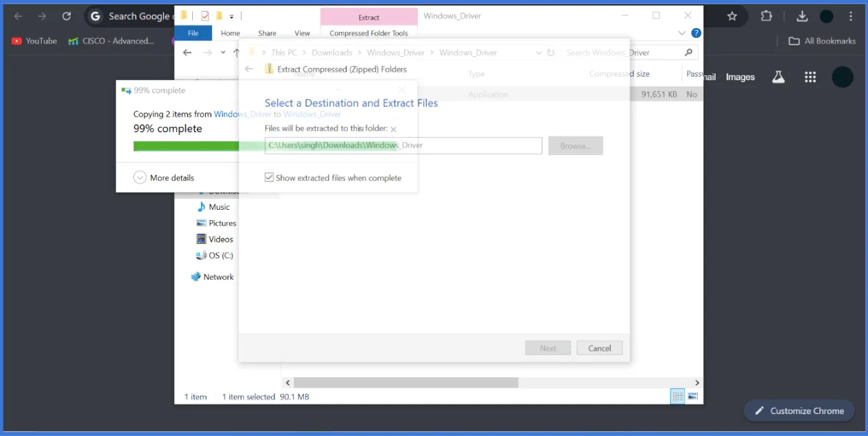Click back arrow in extract wizard

coord(249,69)
